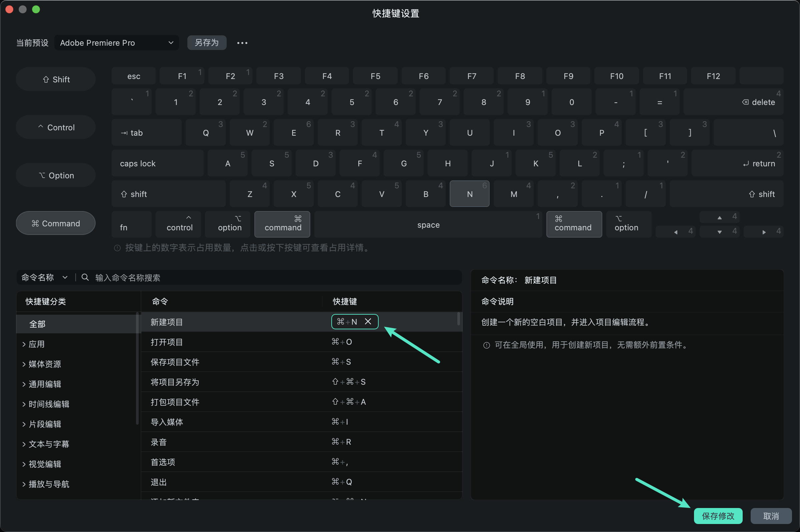Clear the ⌘+N shortcut with the X icon
This screenshot has height=532, width=800.
coord(368,321)
